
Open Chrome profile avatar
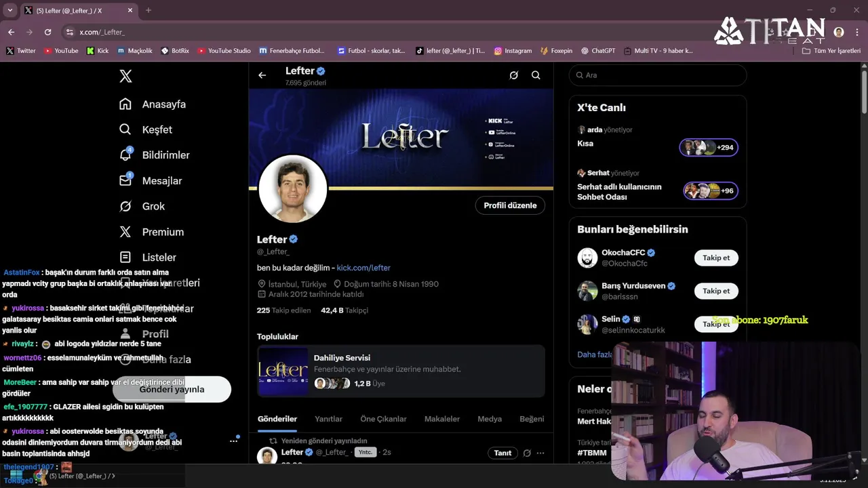point(839,32)
